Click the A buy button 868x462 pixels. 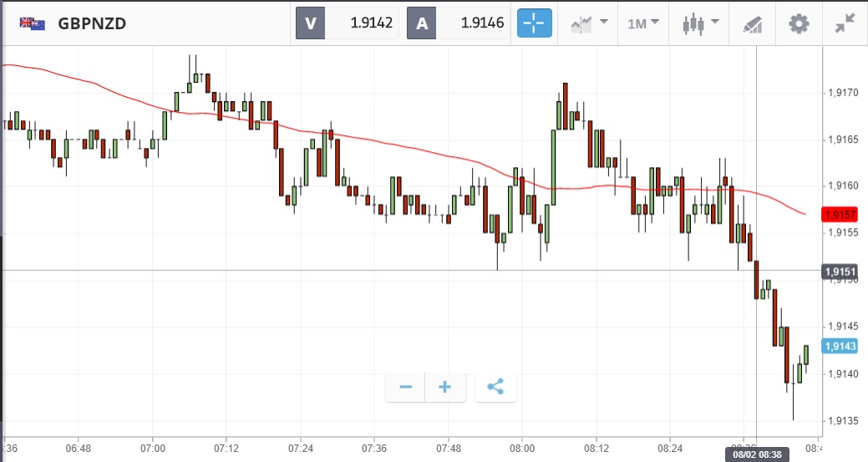422,23
